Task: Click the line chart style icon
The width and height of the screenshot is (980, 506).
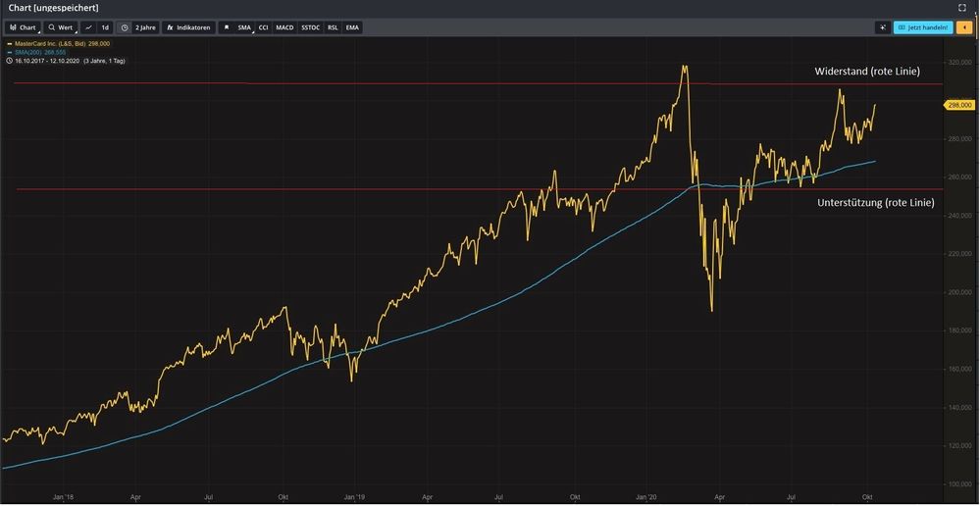Action: 88,27
